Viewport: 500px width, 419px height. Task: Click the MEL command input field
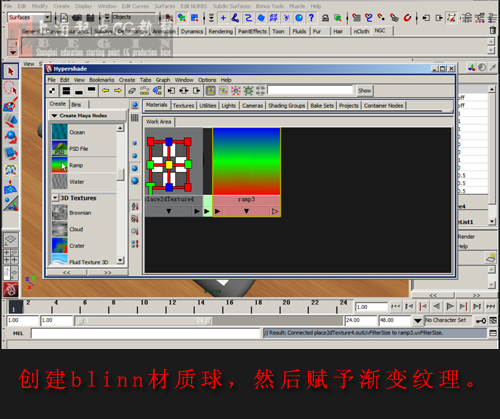(145, 333)
